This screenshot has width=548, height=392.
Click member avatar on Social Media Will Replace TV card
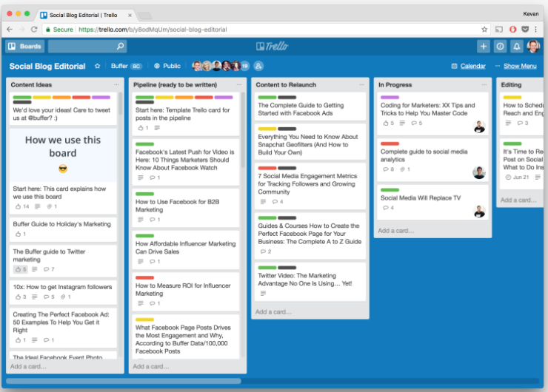(x=479, y=212)
